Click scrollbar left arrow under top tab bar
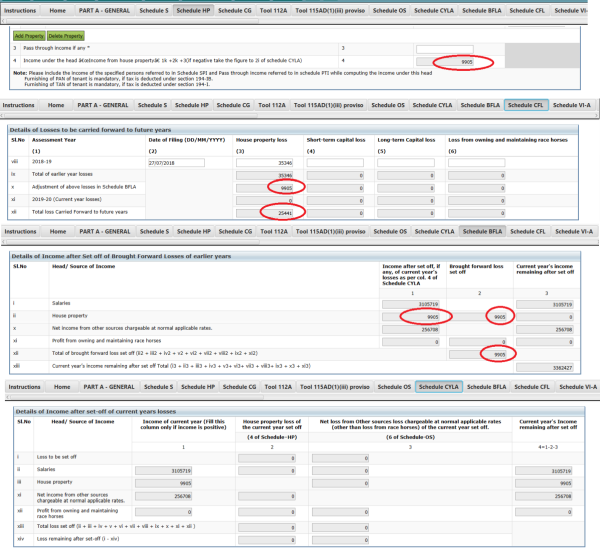Viewport: 600px width, 548px height. tap(3, 21)
